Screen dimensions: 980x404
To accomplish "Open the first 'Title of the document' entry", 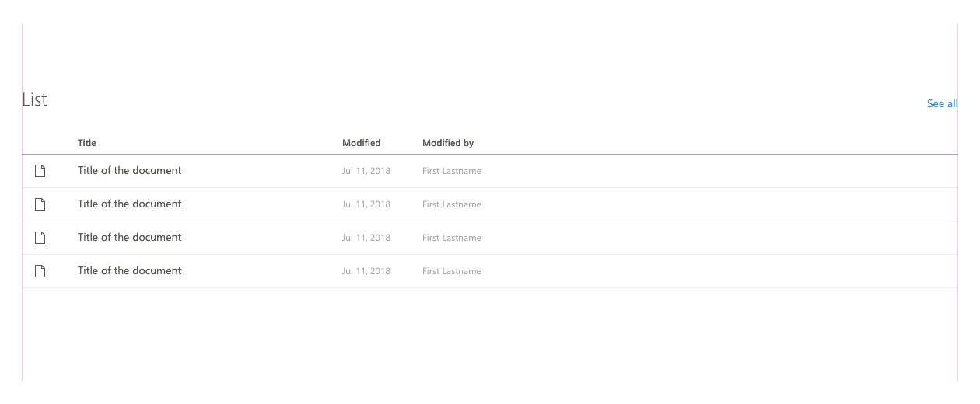I will 129,171.
